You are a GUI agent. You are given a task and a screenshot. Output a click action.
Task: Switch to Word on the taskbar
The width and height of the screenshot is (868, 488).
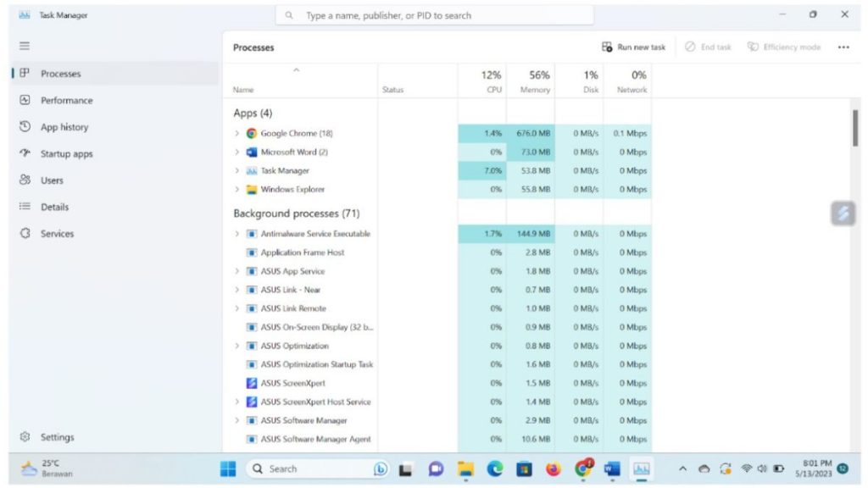point(612,469)
